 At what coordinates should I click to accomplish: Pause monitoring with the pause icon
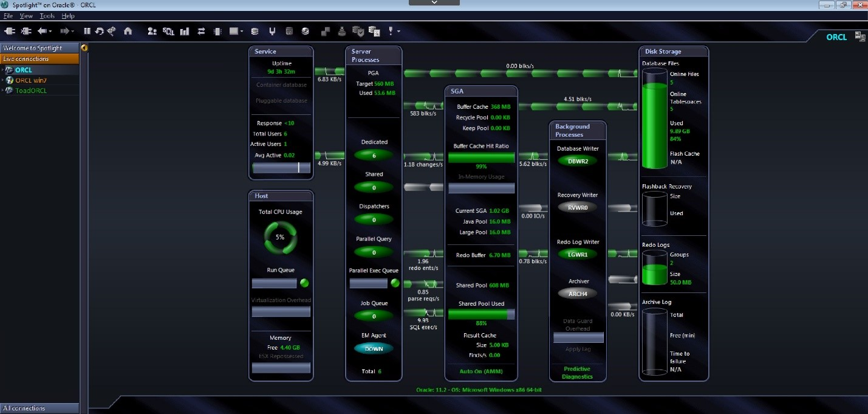pyautogui.click(x=87, y=30)
